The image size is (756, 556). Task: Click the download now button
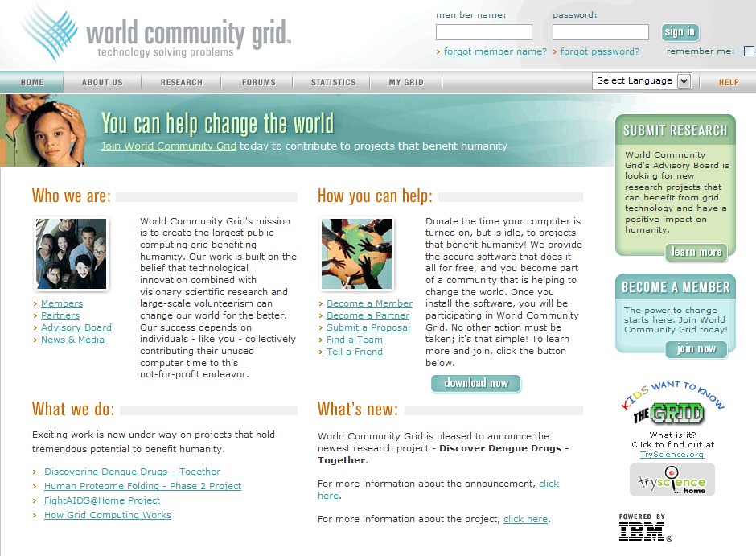[476, 383]
